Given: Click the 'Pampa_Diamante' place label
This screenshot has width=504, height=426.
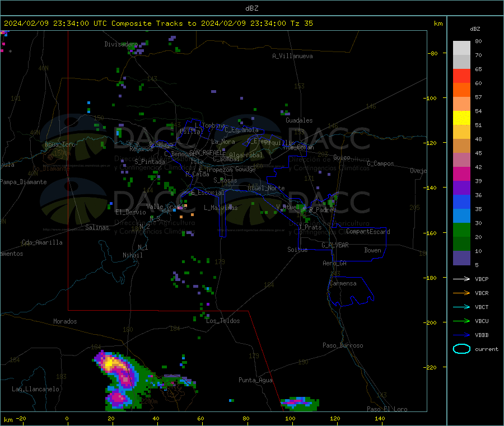Looking at the screenshot, I should [x=24, y=182].
